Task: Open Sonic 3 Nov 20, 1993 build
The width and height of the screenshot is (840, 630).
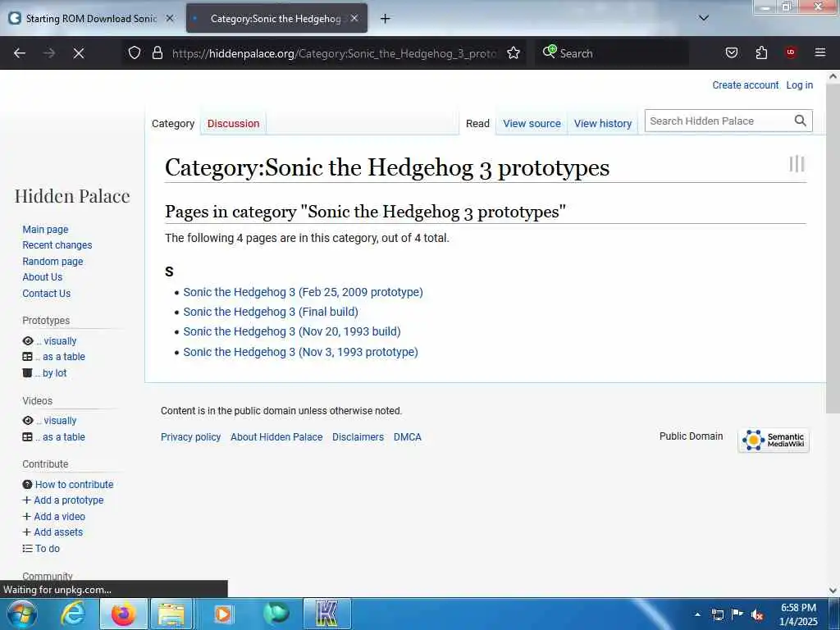Action: [x=292, y=331]
